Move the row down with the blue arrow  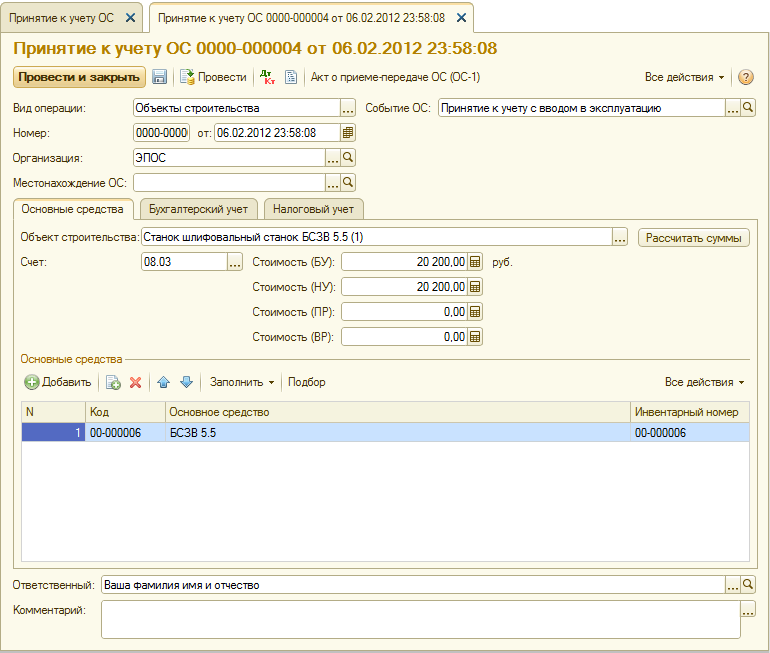click(185, 382)
